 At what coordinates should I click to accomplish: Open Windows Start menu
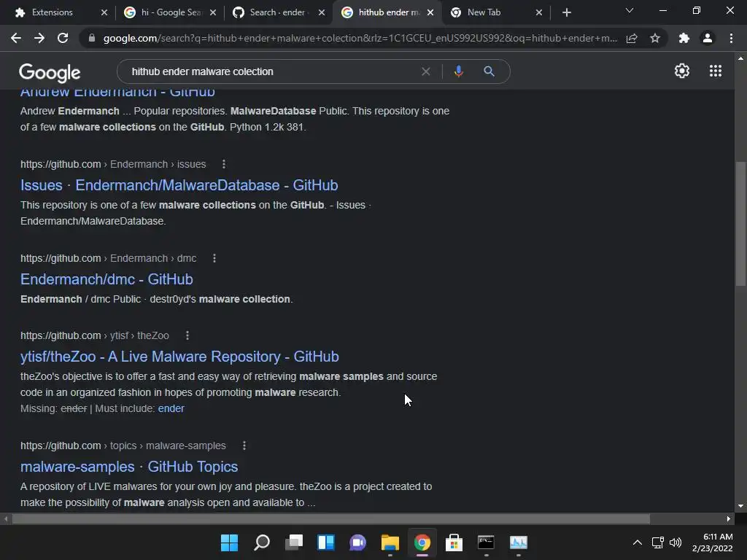pos(229,542)
